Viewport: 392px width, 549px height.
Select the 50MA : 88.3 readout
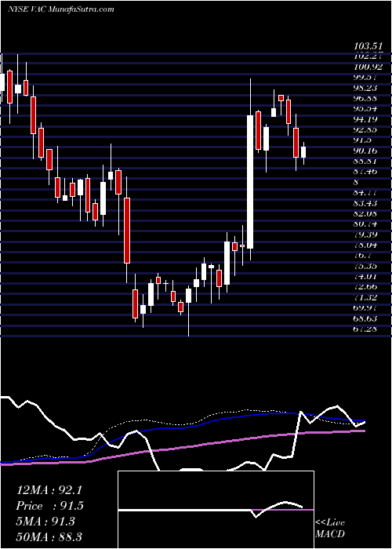coord(49,536)
